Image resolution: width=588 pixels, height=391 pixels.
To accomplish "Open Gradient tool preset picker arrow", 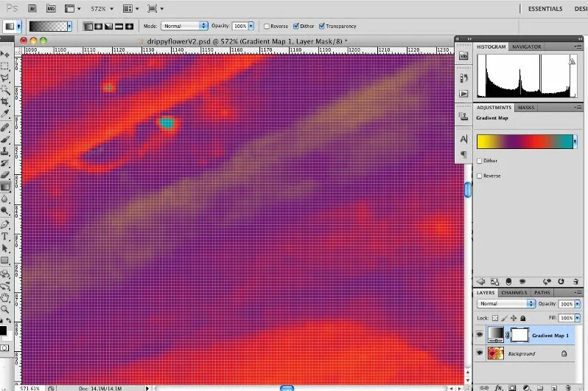I will [18, 26].
